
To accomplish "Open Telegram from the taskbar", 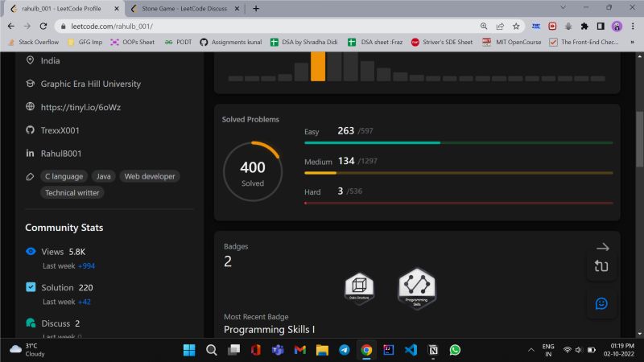I will click(345, 350).
